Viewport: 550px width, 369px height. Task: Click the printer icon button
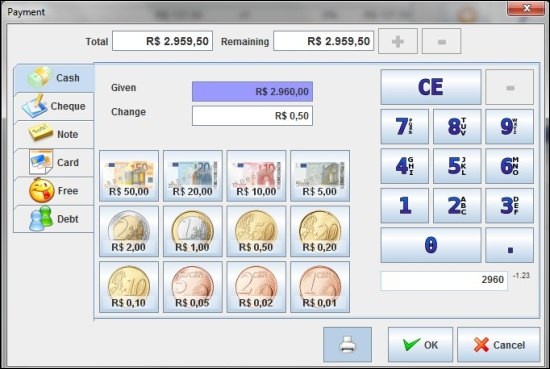pyautogui.click(x=347, y=344)
